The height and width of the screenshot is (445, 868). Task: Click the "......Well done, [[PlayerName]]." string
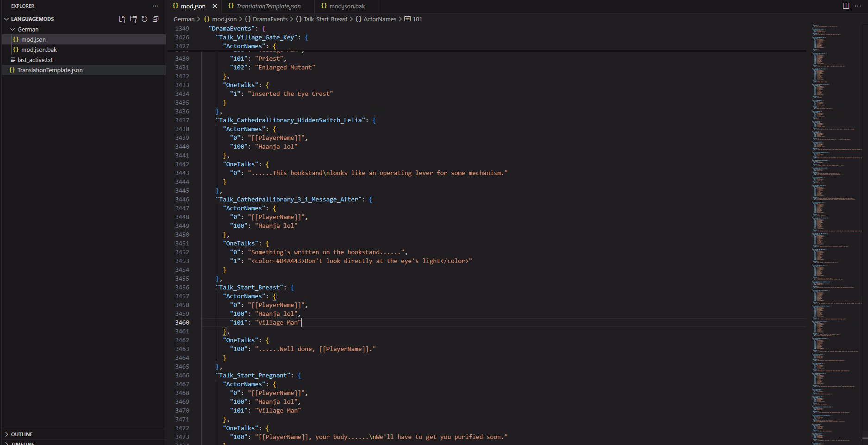click(x=315, y=349)
